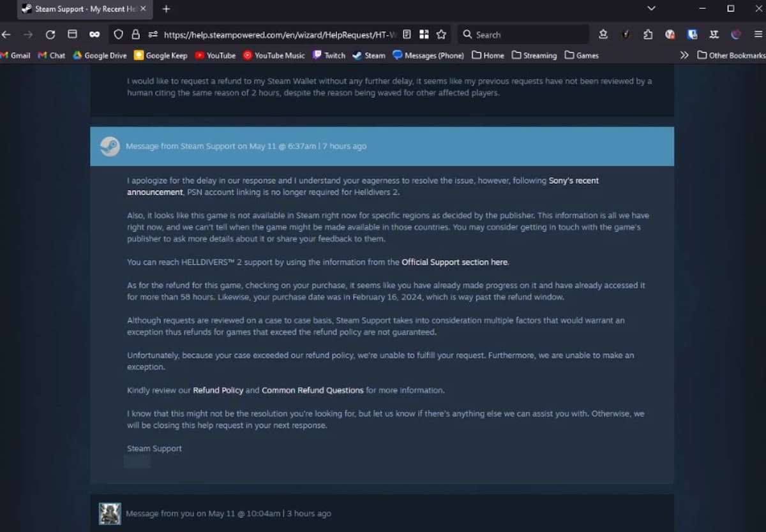Bookmark this page with the star
The height and width of the screenshot is (532, 766).
point(441,34)
